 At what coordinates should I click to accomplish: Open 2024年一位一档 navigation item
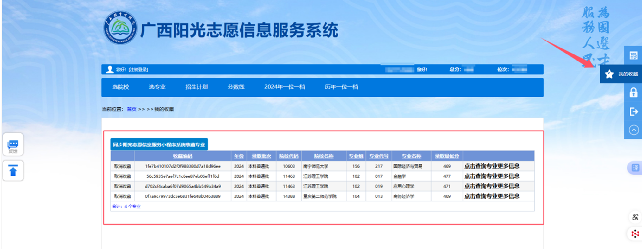point(284,87)
